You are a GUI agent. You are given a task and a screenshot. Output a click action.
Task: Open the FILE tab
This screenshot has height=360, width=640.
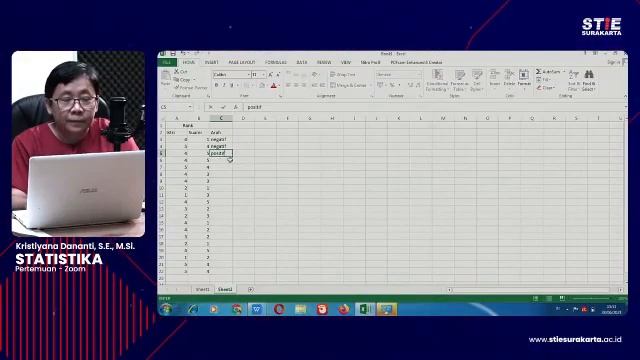pos(167,62)
